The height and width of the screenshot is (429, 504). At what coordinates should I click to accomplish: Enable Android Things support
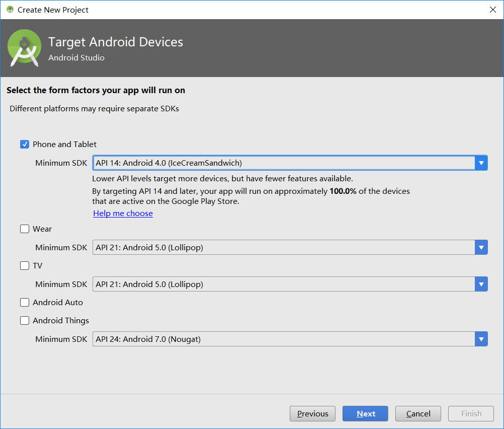tap(24, 320)
